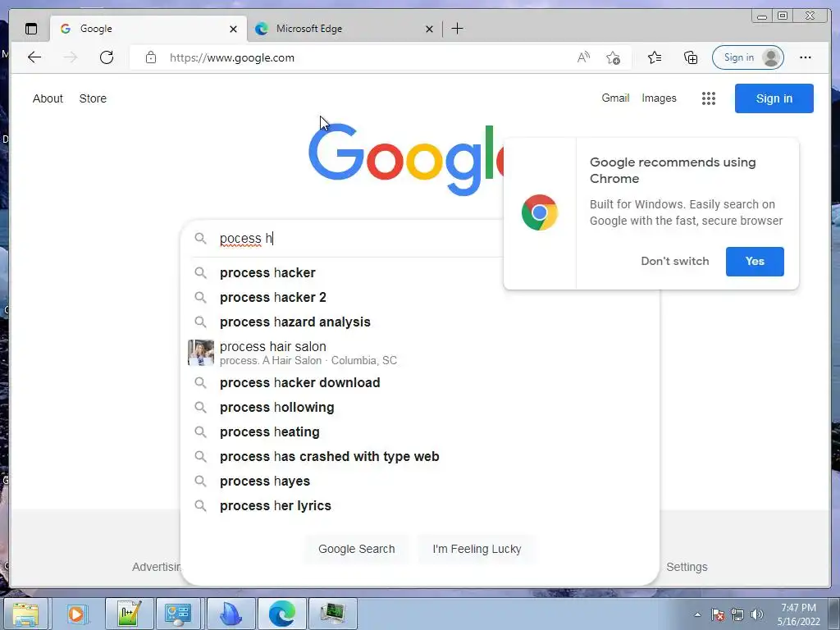Open the green monitor taskbar app
The width and height of the screenshot is (840, 630).
(x=333, y=614)
